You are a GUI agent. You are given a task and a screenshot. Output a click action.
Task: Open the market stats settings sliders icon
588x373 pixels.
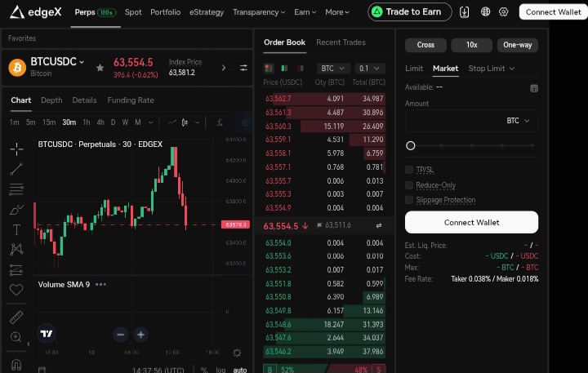click(x=243, y=68)
